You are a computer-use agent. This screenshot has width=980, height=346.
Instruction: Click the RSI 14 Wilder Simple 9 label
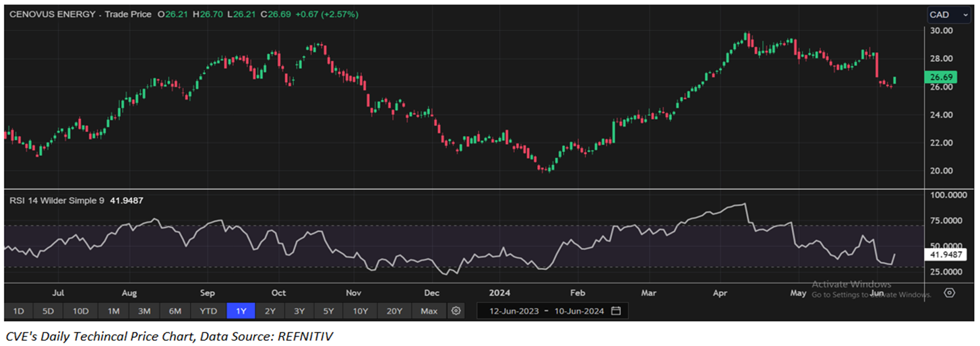[57, 200]
